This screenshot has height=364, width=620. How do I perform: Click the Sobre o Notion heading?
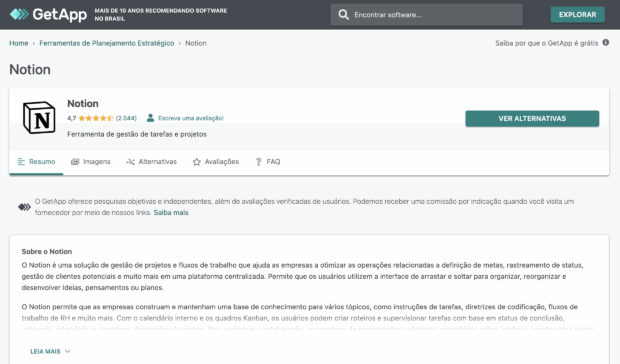tap(47, 251)
